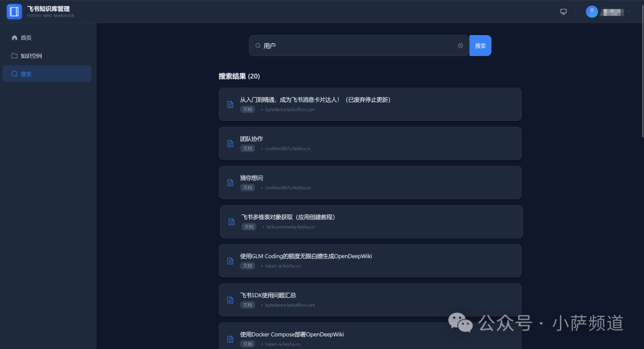Open the 猜你想问 search result
The height and width of the screenshot is (349, 644).
coord(370,182)
